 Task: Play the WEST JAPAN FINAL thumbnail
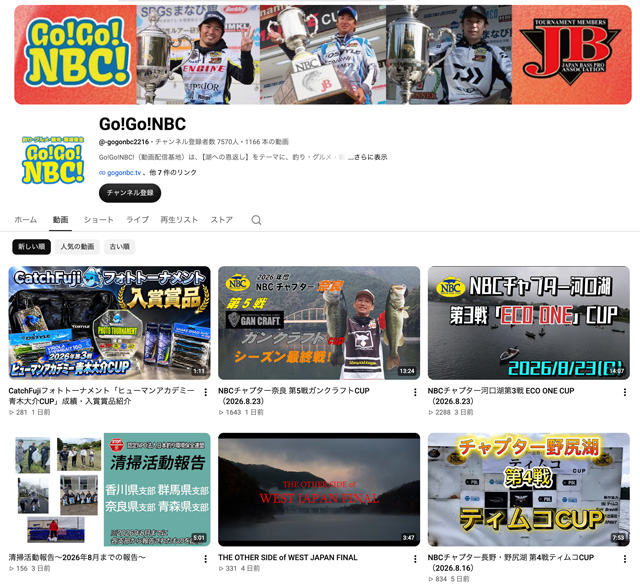click(319, 489)
